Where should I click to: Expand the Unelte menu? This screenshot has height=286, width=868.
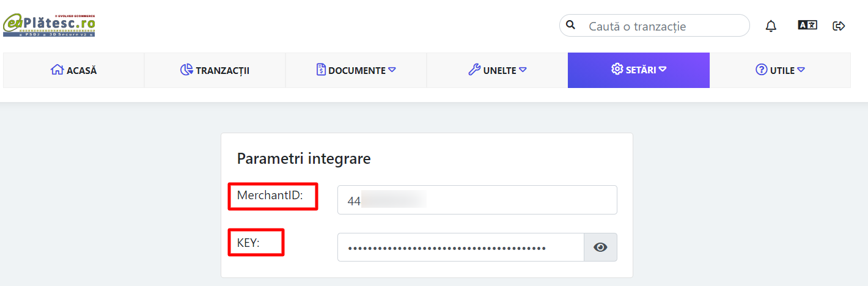(x=497, y=70)
